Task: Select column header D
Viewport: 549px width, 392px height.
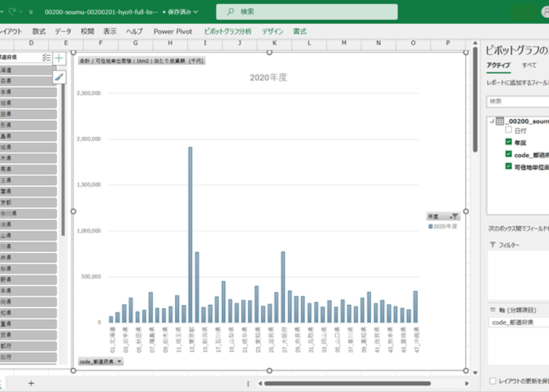Action: [31, 43]
